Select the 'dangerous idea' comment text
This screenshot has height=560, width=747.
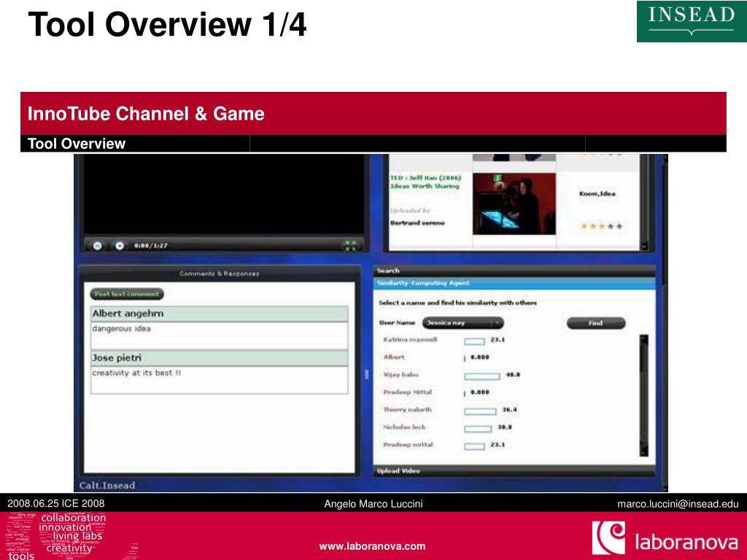tap(122, 329)
